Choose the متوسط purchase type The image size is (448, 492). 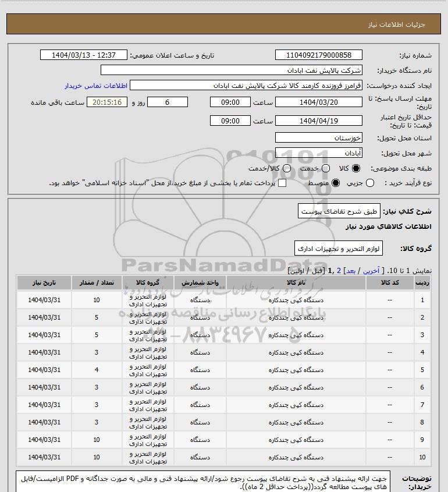[336, 183]
